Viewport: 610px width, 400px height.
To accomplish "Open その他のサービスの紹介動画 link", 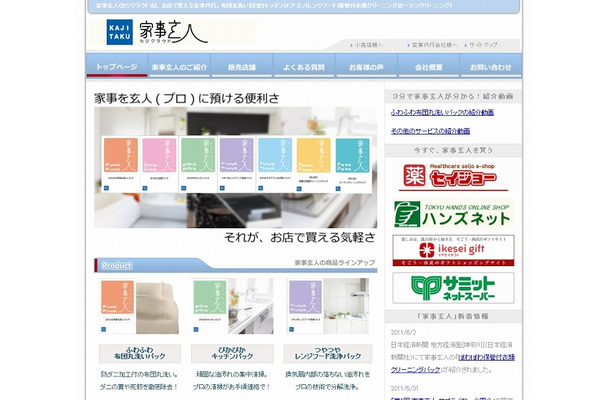I will (x=431, y=131).
